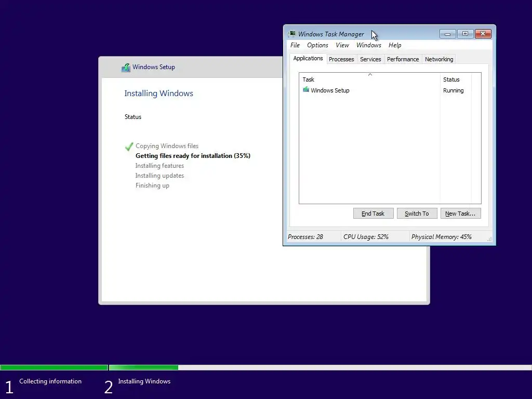The image size is (532, 399).
Task: Click the Copying Windows files step
Action: [x=167, y=146]
